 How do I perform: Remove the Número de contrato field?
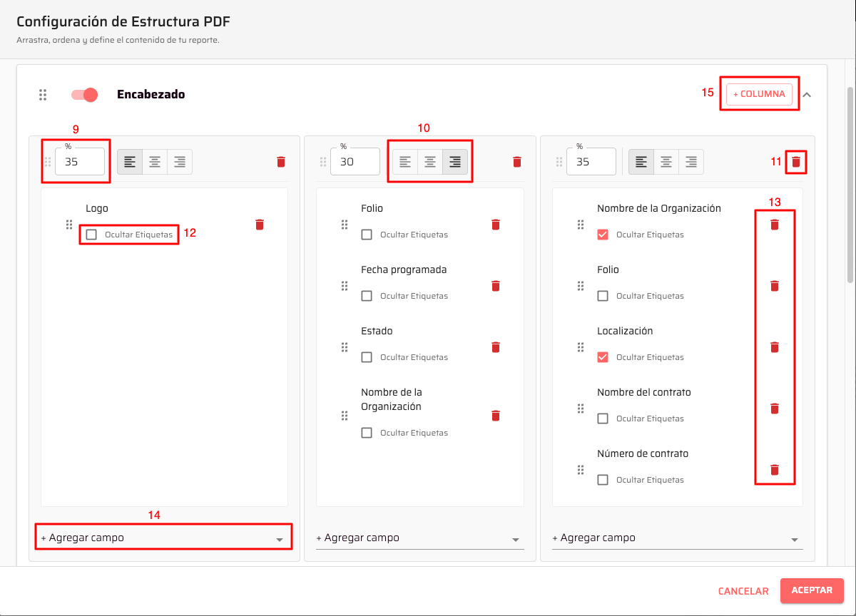pyautogui.click(x=774, y=470)
